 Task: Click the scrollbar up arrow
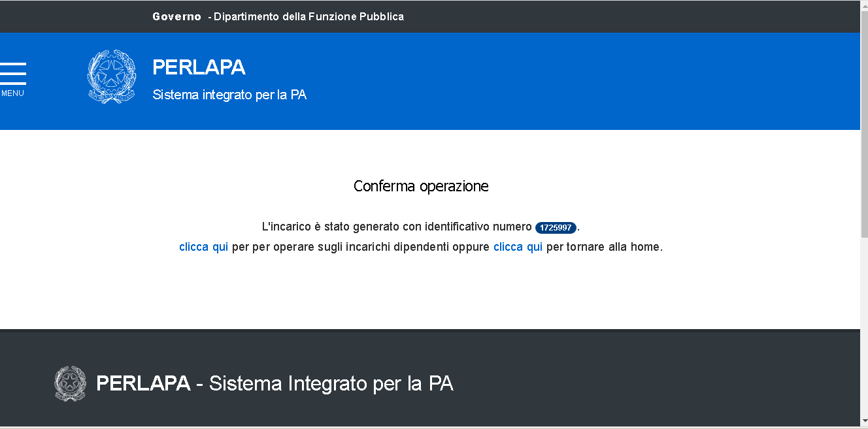point(864,5)
